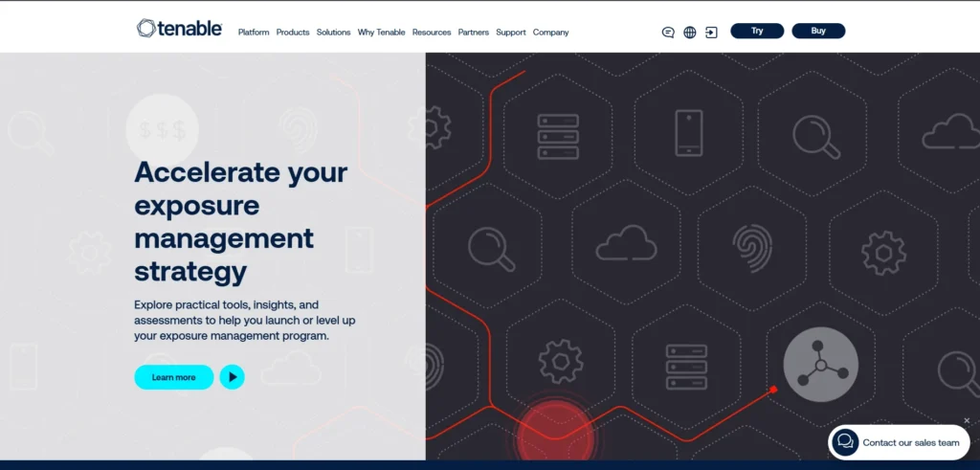The width and height of the screenshot is (980, 470).
Task: Open the Products menu
Action: coord(293,33)
